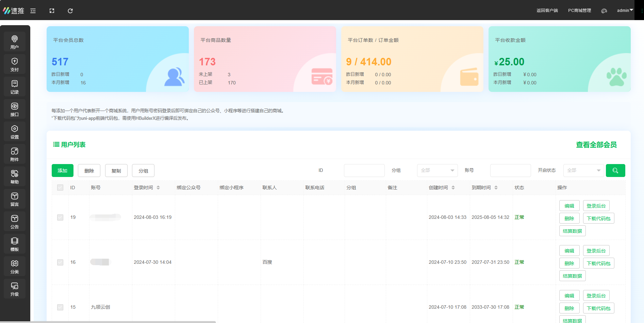The image size is (644, 323).
Task: Click the green search magnifier button
Action: click(x=615, y=171)
